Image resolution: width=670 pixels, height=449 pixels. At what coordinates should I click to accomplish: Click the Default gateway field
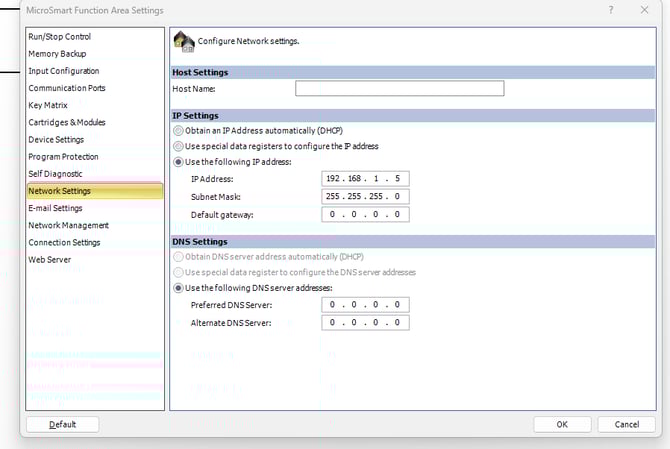coord(365,214)
